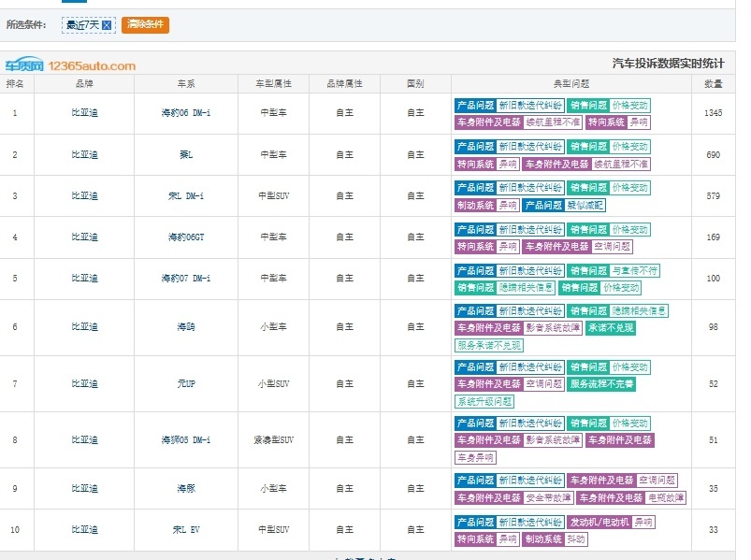Open the 系统升级问题 tag for 元UP
The height and width of the screenshot is (560, 751).
click(x=484, y=402)
